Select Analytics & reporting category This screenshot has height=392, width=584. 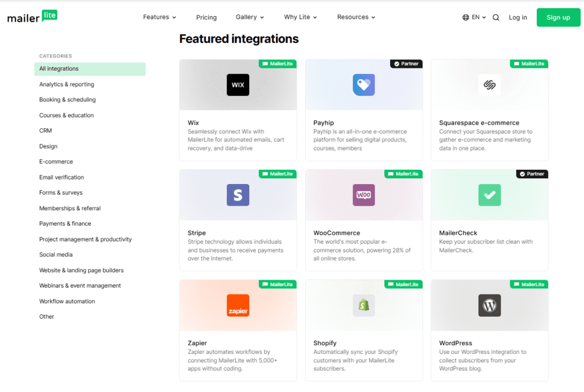point(67,84)
